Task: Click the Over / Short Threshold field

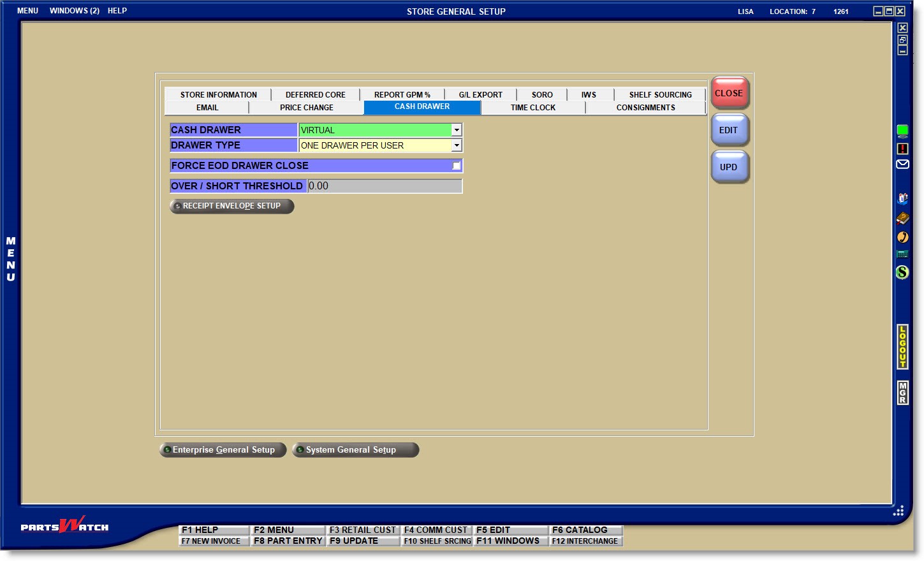Action: [x=385, y=186]
